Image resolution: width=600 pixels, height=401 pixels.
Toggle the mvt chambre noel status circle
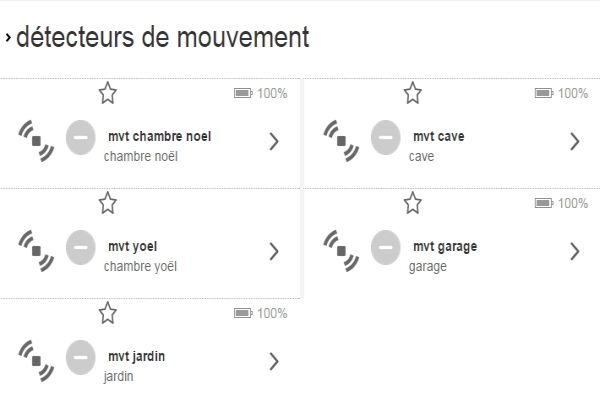point(81,137)
